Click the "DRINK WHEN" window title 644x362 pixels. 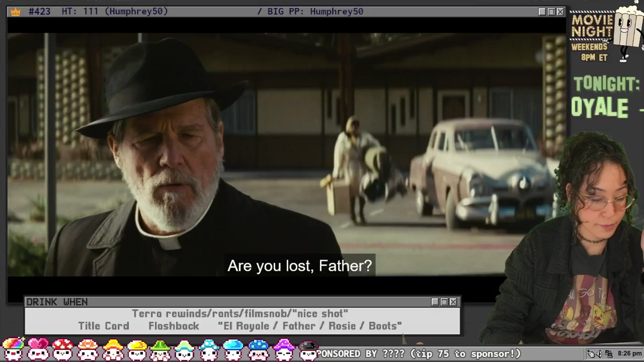57,302
